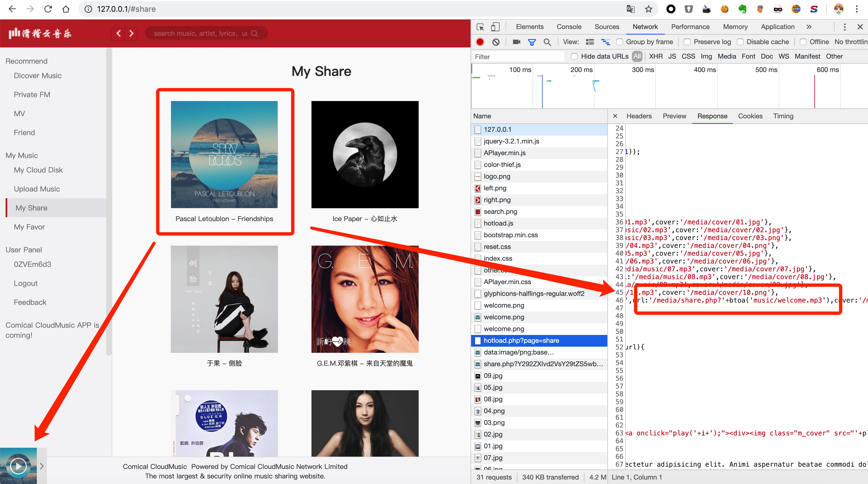Expand more DevTools tabs chevron
This screenshot has height=484, width=868.
(809, 27)
